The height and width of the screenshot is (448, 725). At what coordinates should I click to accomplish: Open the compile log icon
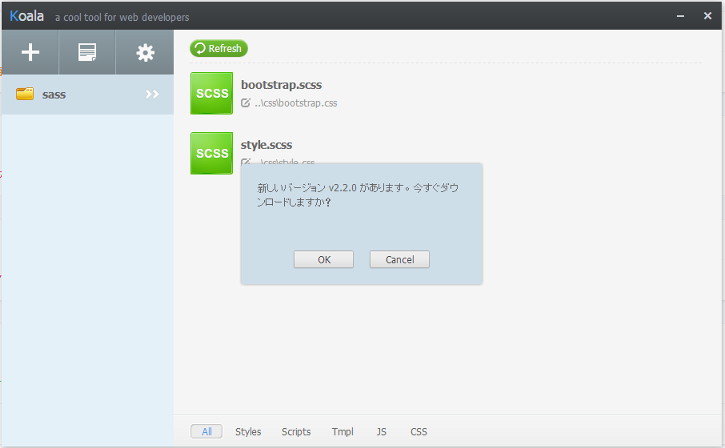(87, 52)
